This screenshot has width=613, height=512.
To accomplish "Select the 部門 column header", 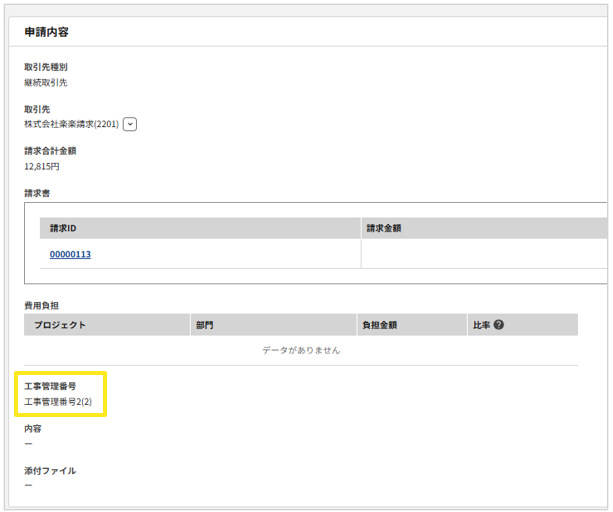I will [204, 325].
